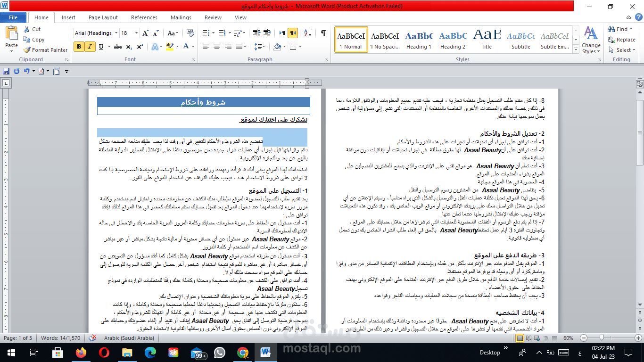Expand the bullets list dropdown

pos(213,33)
